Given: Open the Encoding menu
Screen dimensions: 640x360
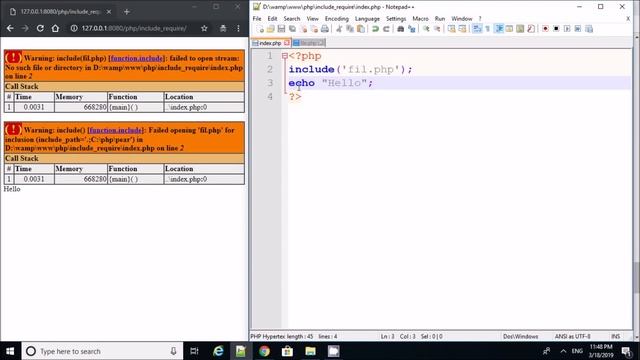Looking at the screenshot, I should pos(337,19).
